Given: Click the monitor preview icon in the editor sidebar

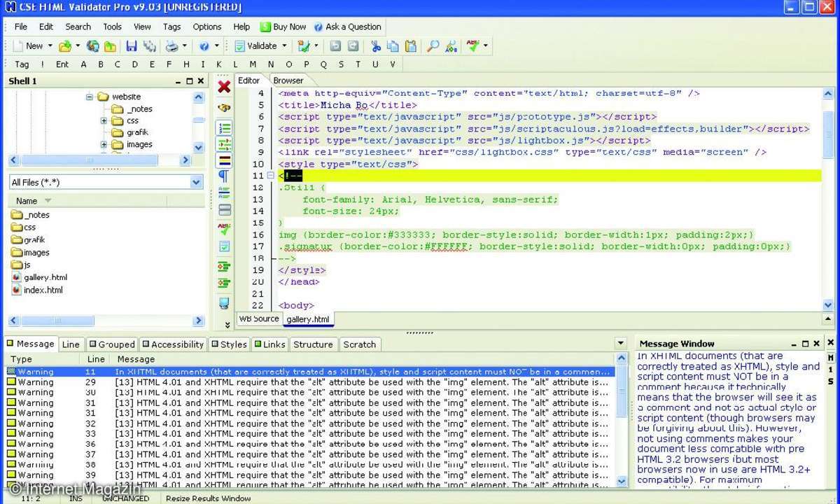Looking at the screenshot, I should tap(224, 303).
